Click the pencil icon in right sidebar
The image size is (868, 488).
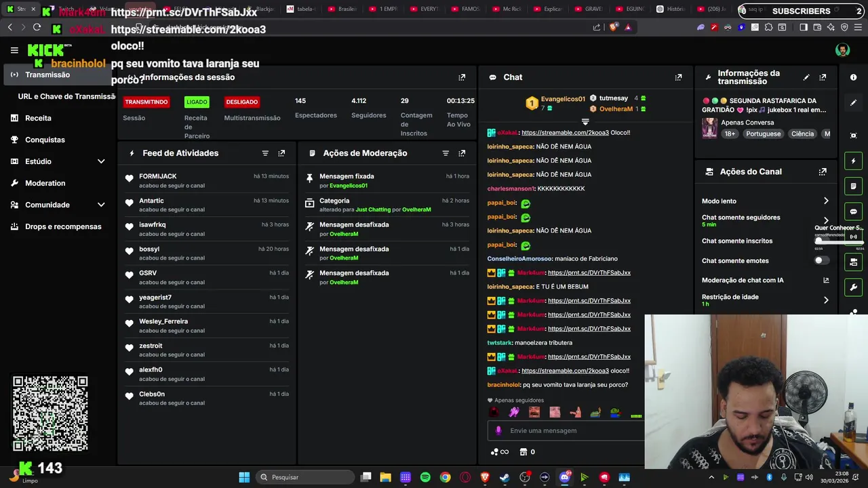pos(854,103)
